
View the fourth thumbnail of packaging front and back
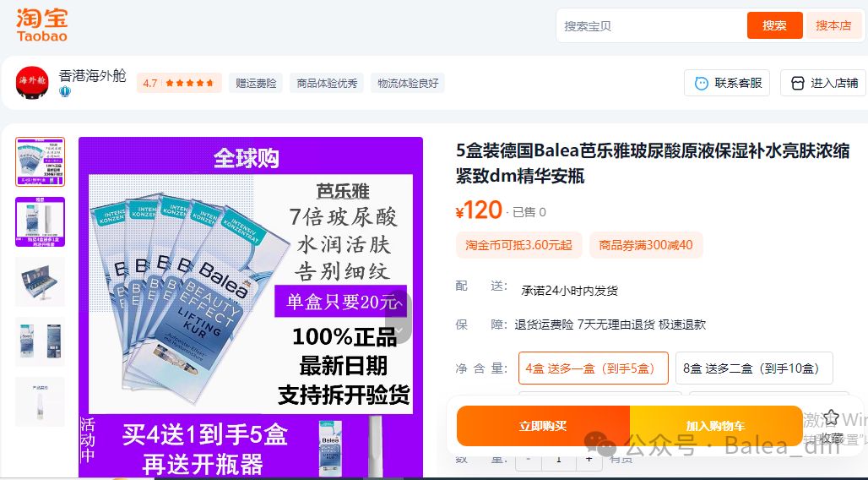coord(40,341)
